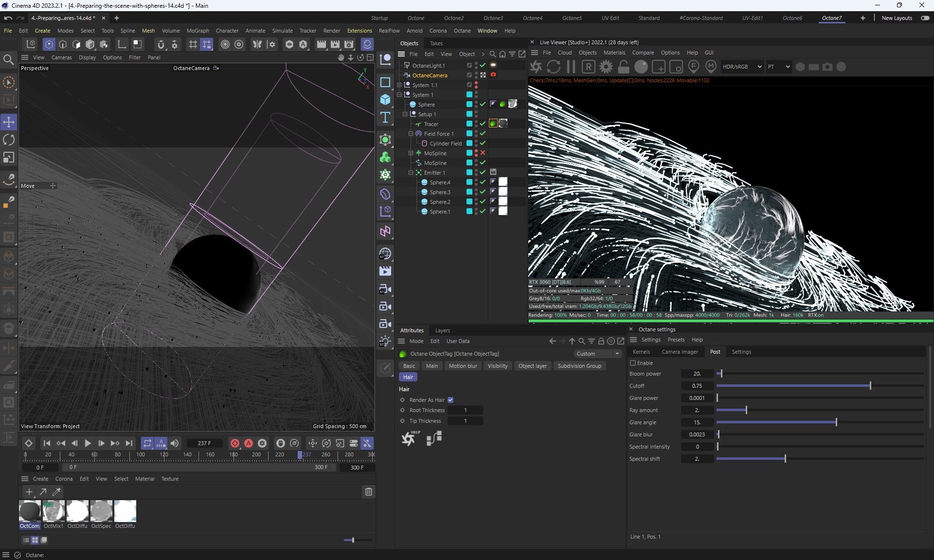Image resolution: width=934 pixels, height=560 pixels.
Task: Click the Motion blur tab button
Action: click(463, 366)
